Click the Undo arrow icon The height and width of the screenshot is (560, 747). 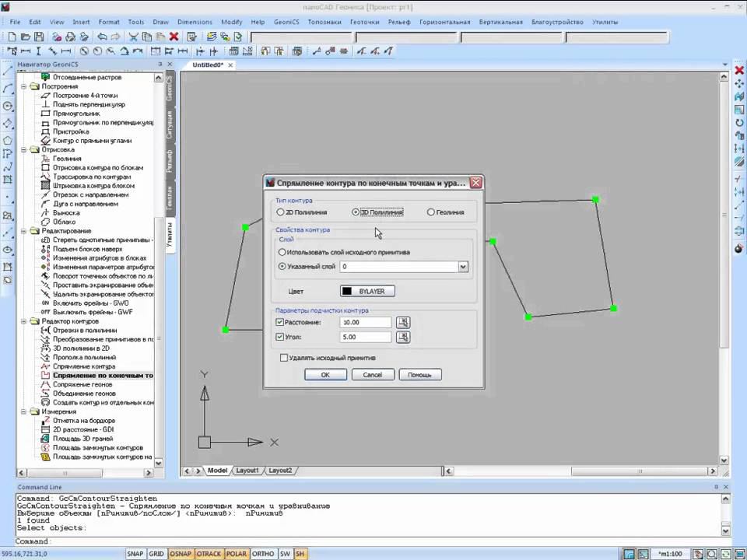coord(102,37)
